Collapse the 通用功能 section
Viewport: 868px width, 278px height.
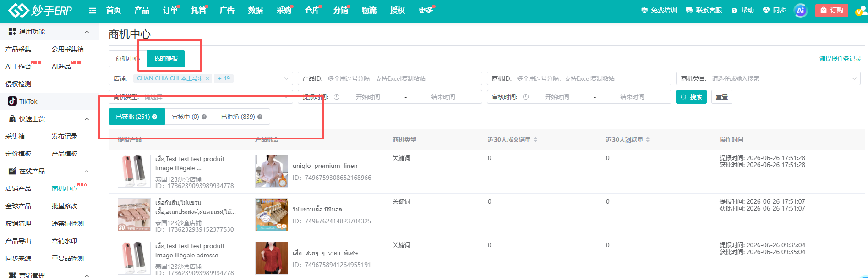[87, 32]
